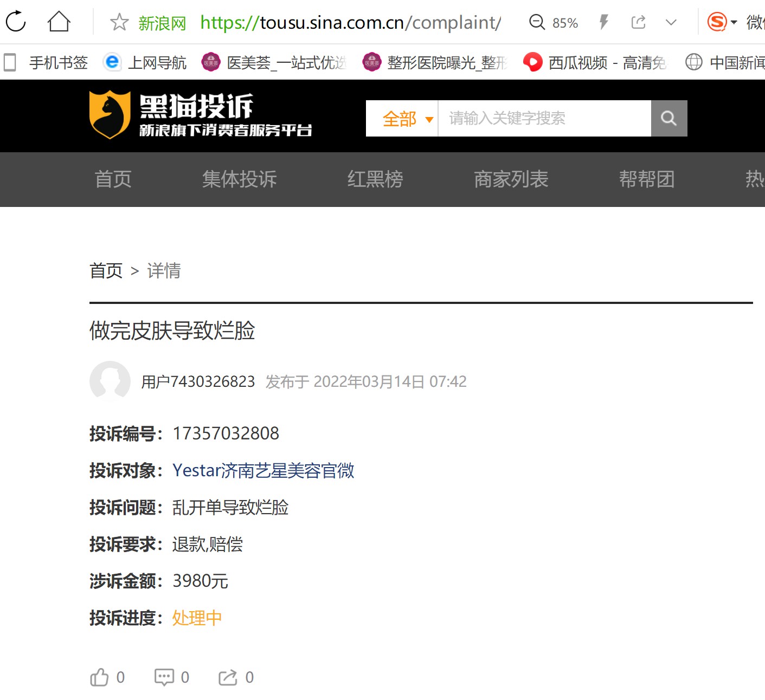This screenshot has width=765, height=700.
Task: Click the 新浪网 site label in address bar
Action: 162,23
